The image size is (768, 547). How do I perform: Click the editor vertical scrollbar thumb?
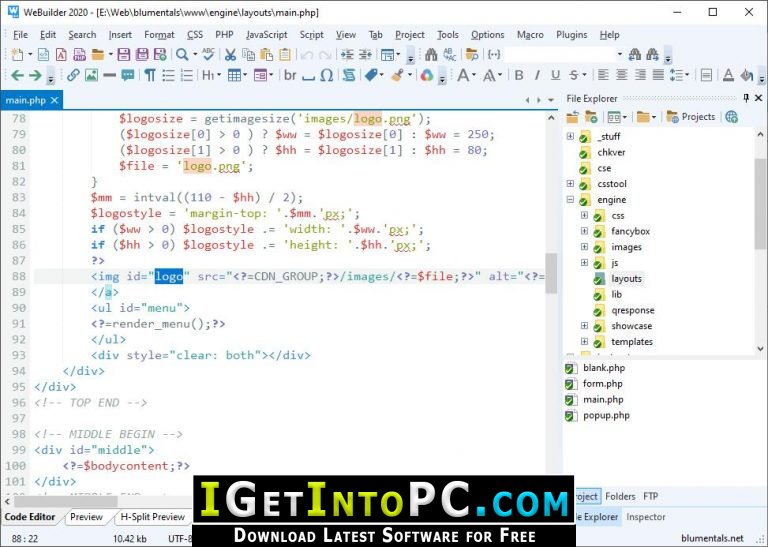point(551,273)
